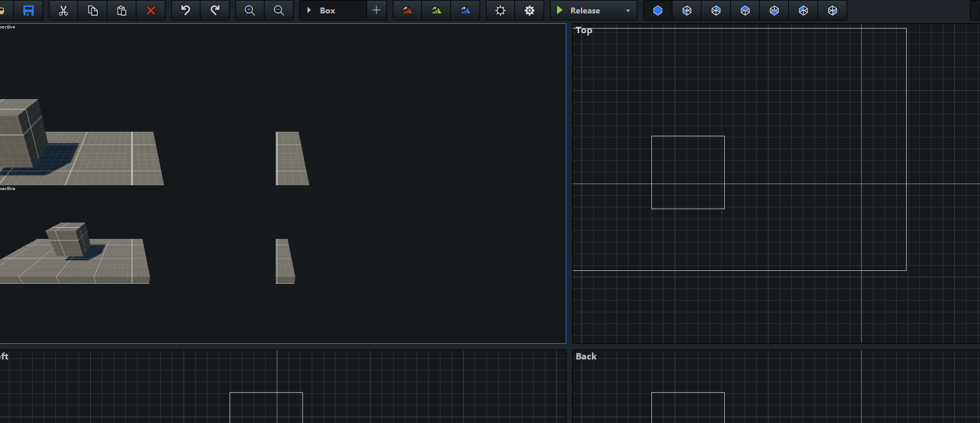980x423 pixels.
Task: Click the Top viewport label
Action: point(584,30)
